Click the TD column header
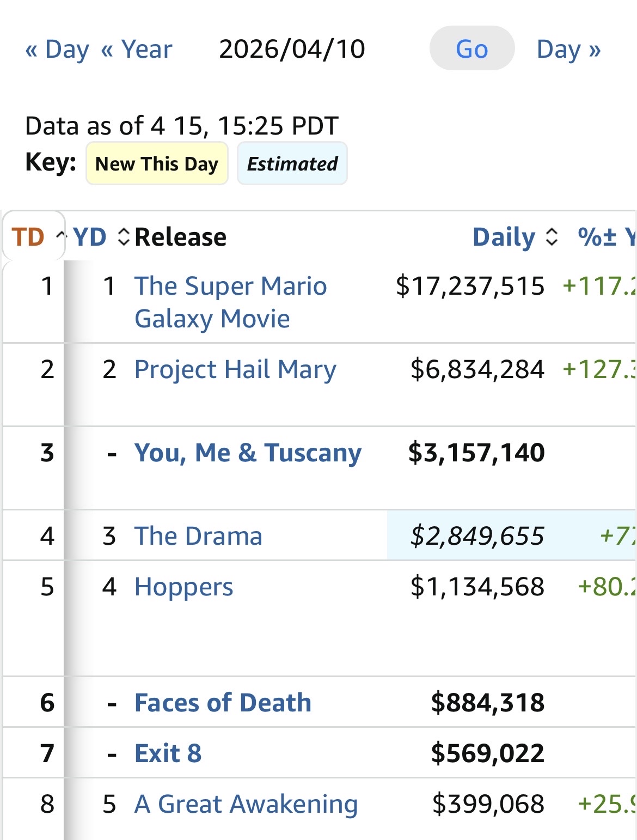Screen dimensions: 637x840 click(28, 237)
